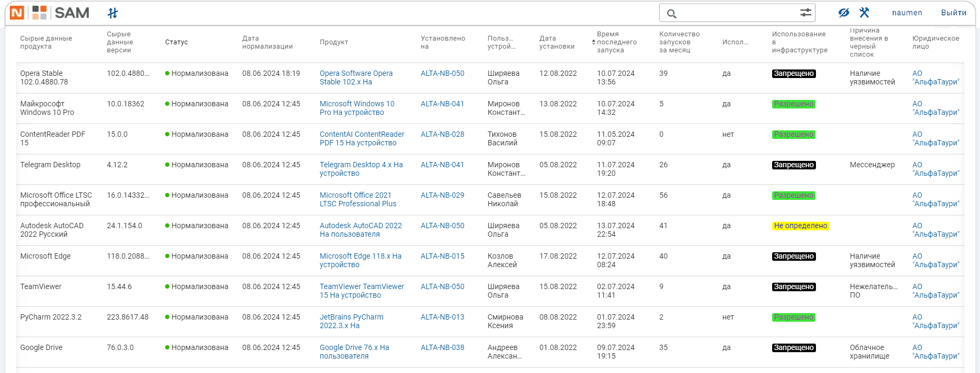Viewport: 980px width, 373px height.
Task: Open АО АльфаТаури link in PyCharm row
Action: click(936, 321)
